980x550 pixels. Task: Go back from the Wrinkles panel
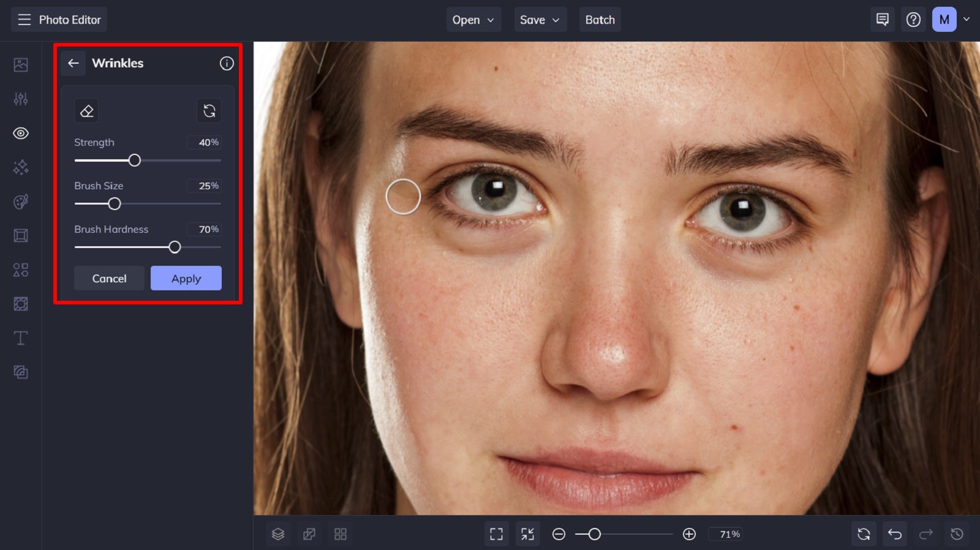73,63
